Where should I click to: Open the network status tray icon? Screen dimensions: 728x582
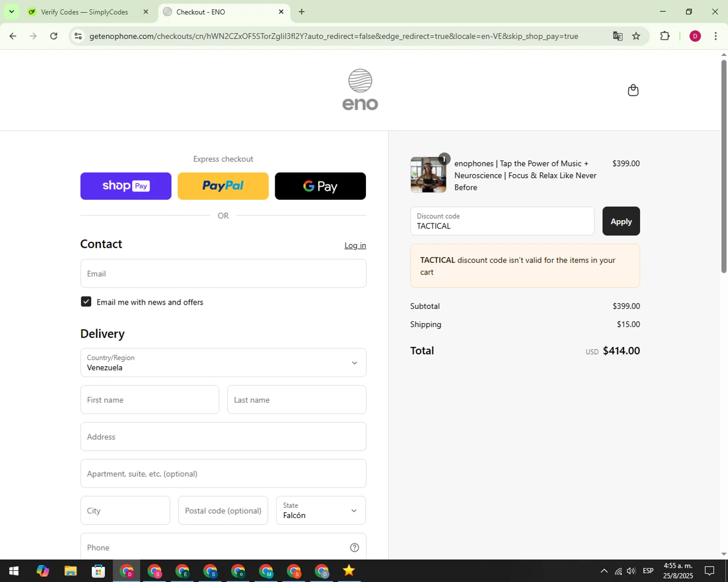[618, 571]
